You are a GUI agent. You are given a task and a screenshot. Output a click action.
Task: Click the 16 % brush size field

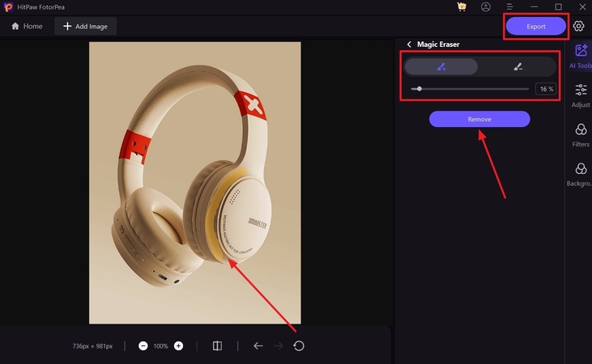[x=546, y=89]
